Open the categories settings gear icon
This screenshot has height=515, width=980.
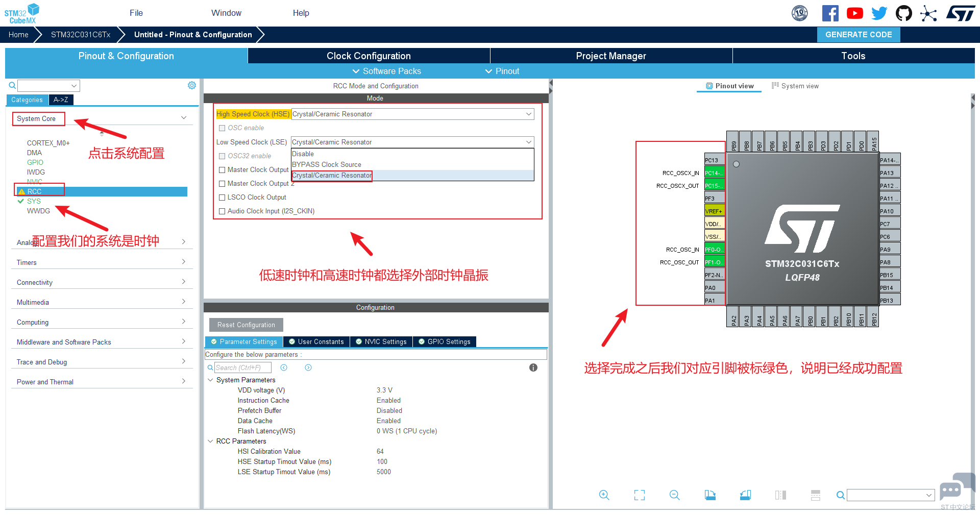[x=192, y=85]
